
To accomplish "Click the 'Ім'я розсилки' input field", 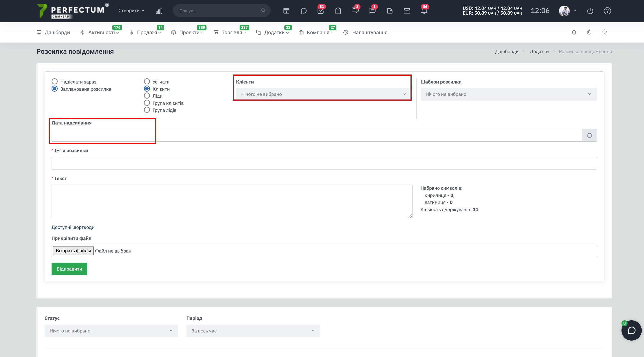I will pyautogui.click(x=324, y=163).
